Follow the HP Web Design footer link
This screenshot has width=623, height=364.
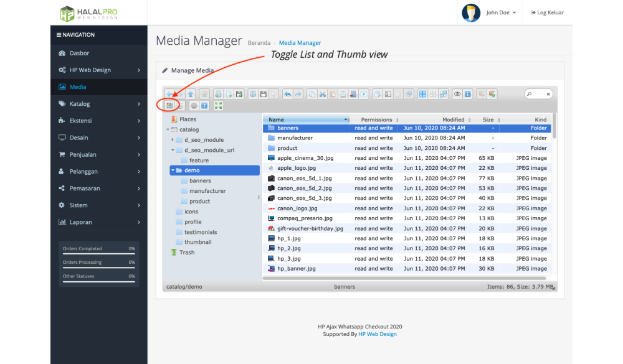[377, 334]
